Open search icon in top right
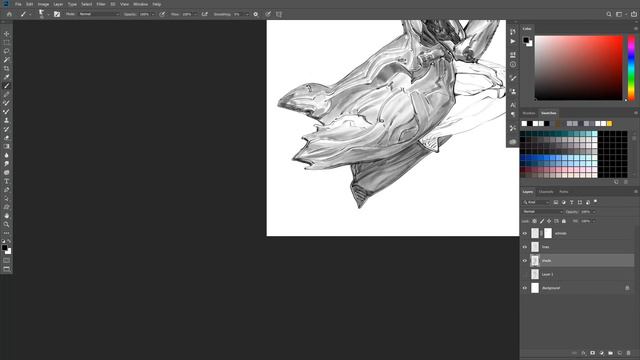 click(x=609, y=14)
